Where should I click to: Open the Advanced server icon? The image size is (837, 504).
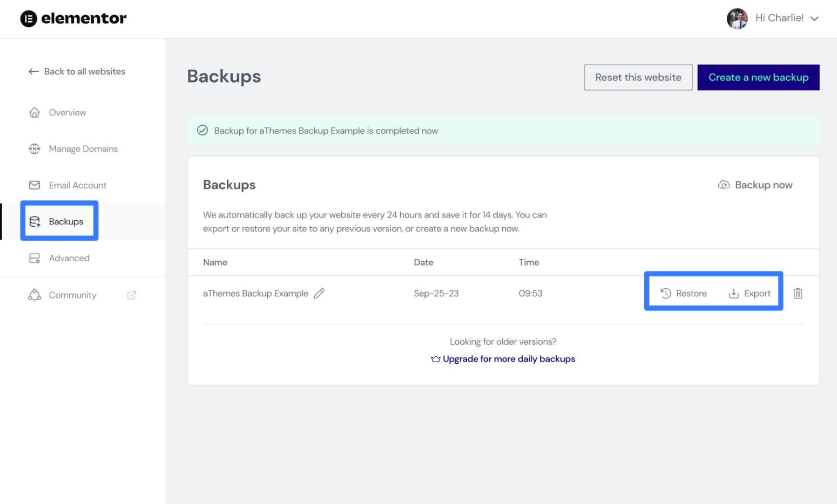[x=35, y=258]
